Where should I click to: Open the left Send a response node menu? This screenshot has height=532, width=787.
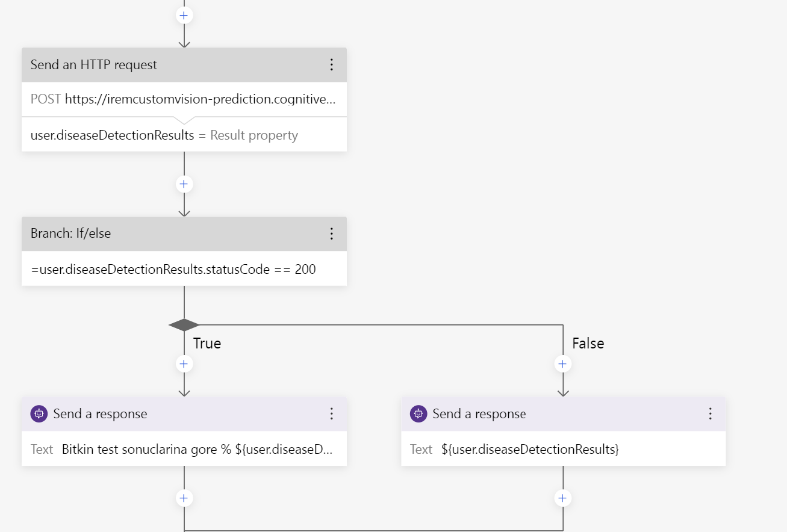coord(332,413)
